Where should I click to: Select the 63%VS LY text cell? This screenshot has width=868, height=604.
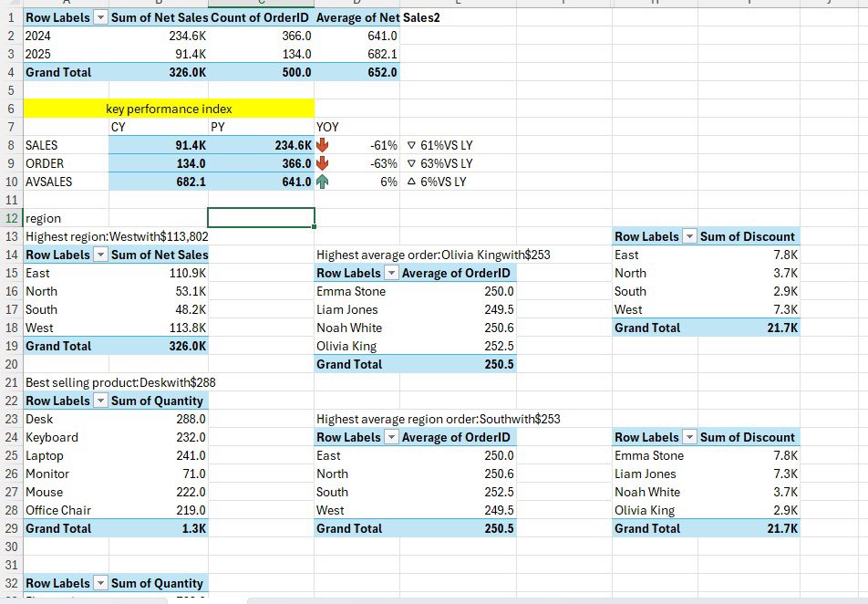[458, 163]
